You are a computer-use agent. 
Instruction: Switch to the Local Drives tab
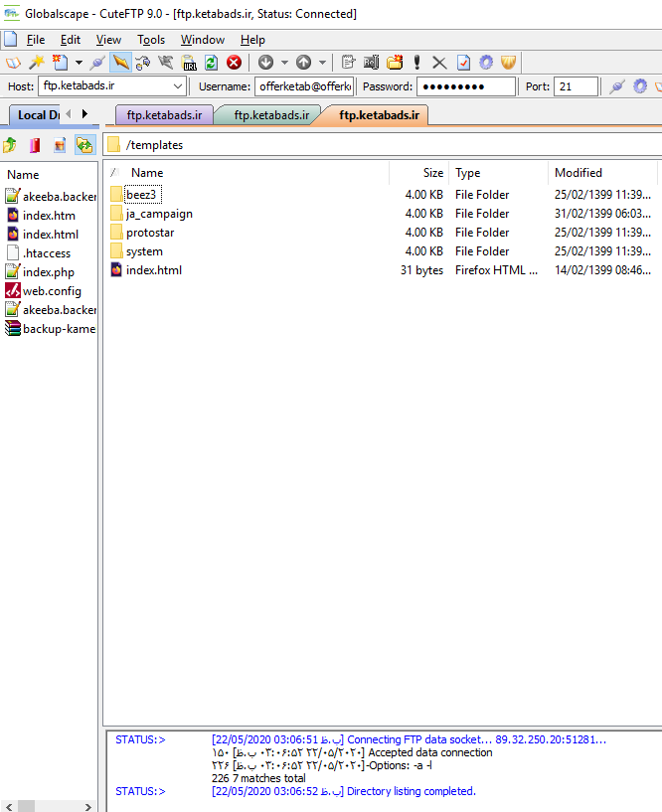click(36, 115)
